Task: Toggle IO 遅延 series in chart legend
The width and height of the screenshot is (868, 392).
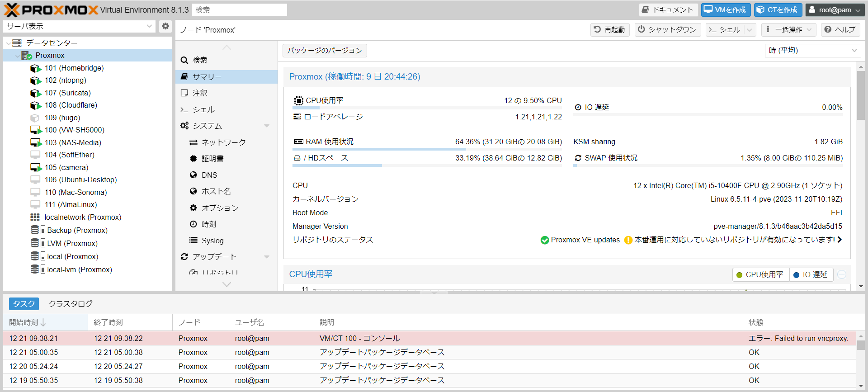Action: (811, 274)
